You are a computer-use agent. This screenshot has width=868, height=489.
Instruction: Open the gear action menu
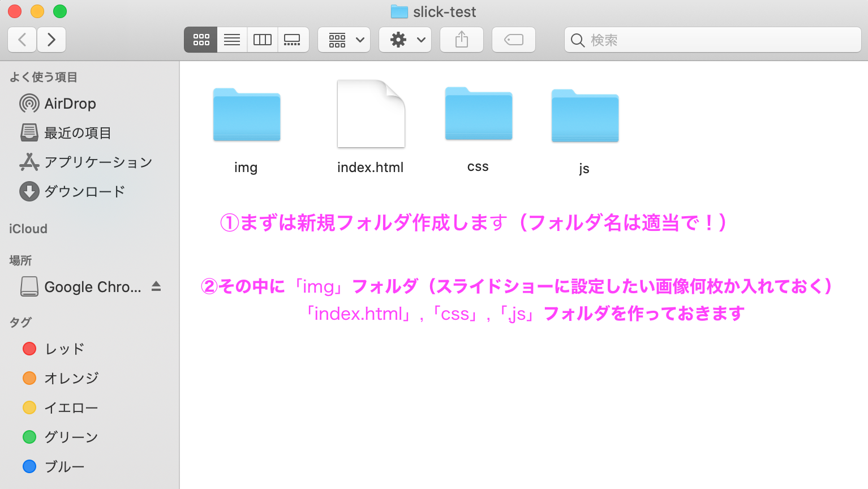tap(405, 40)
